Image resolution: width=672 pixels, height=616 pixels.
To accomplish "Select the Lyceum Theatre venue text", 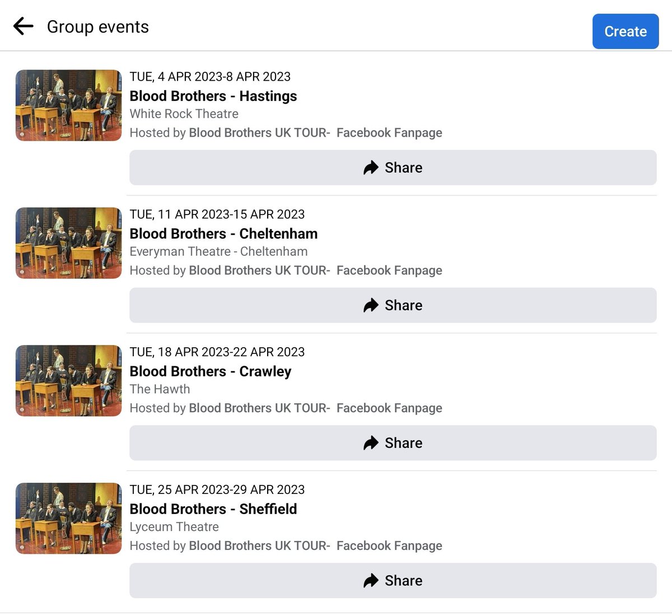I will [x=174, y=527].
